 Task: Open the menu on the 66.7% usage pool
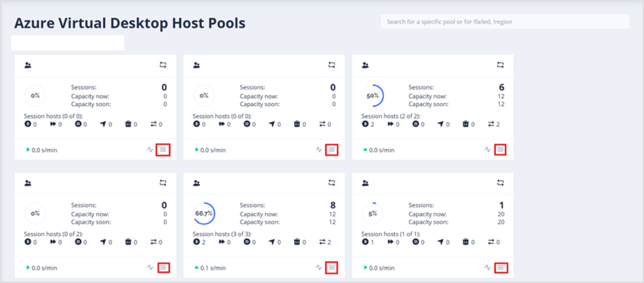point(332,268)
